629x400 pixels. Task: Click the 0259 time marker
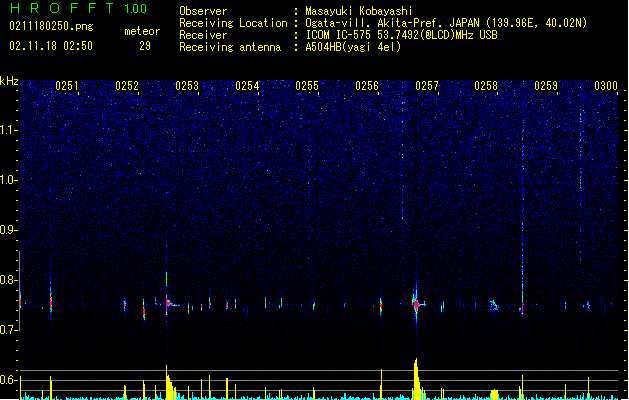546,85
